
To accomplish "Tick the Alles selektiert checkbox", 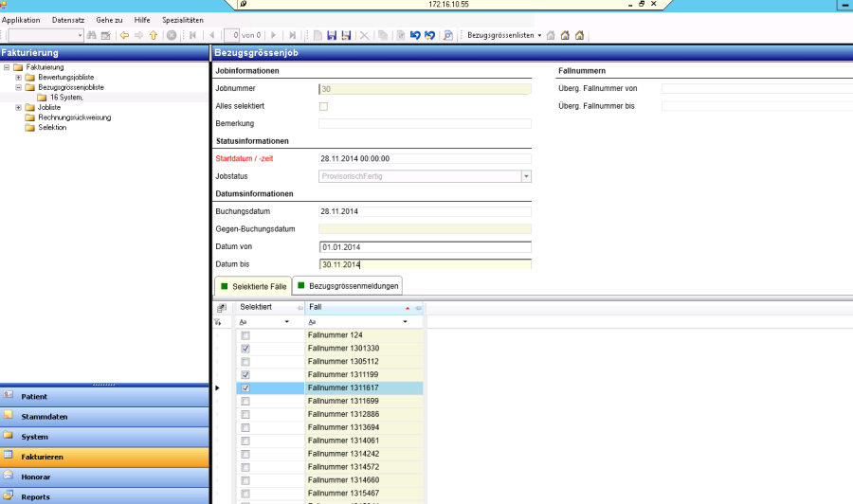I will coord(323,106).
